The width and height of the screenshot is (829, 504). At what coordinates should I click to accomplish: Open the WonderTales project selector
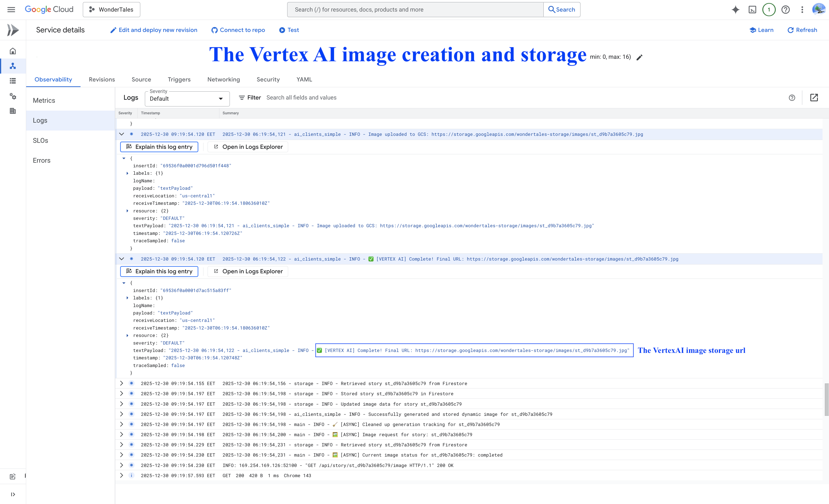[111, 10]
